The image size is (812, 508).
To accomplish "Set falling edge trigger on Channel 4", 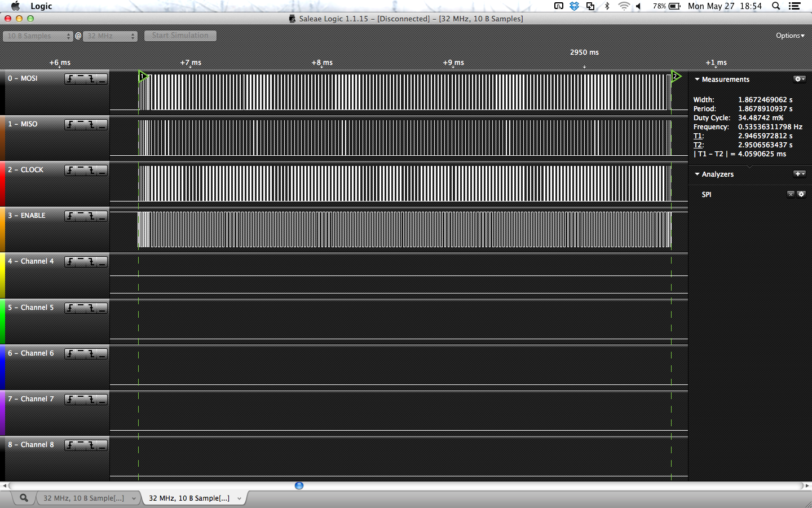I will [x=91, y=262].
